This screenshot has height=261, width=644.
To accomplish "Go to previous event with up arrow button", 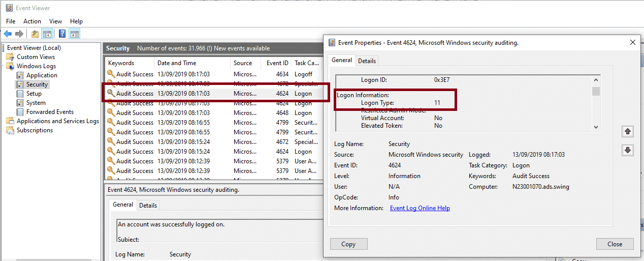I will point(628,131).
